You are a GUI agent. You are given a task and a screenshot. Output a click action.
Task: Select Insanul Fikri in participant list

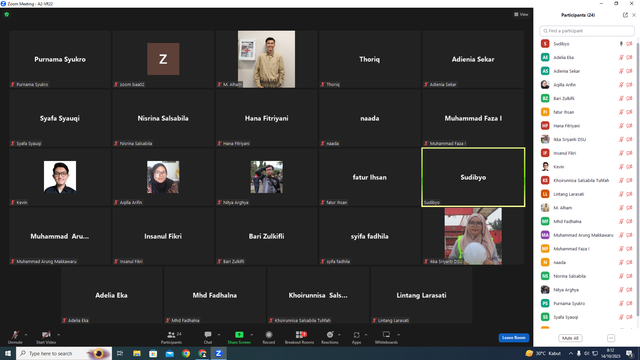click(587, 153)
